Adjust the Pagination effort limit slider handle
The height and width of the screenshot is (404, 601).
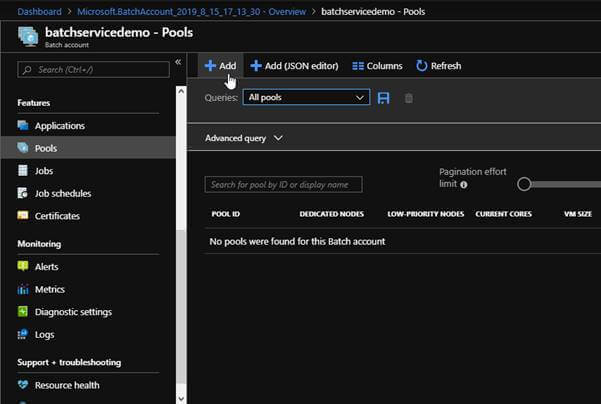[524, 184]
